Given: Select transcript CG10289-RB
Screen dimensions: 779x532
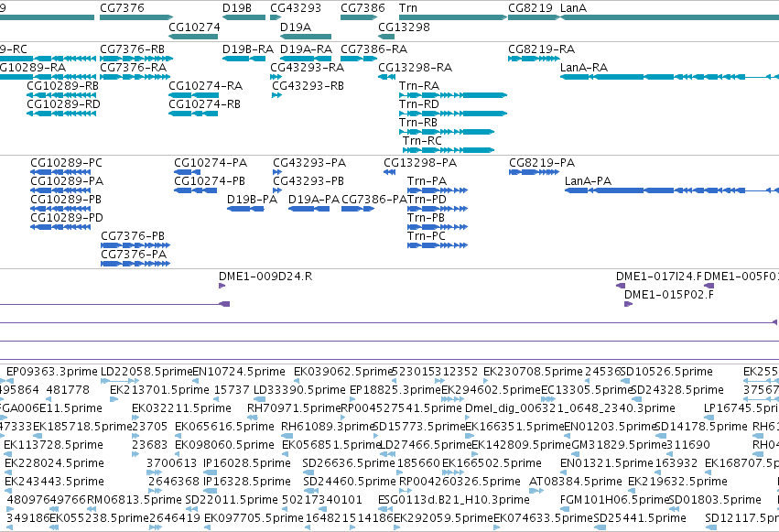Looking at the screenshot, I should [62, 86].
